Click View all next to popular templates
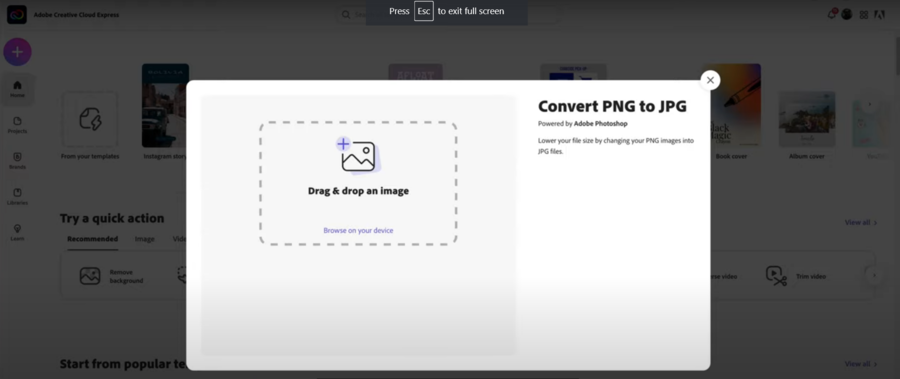Image resolution: width=900 pixels, height=379 pixels. [860, 363]
